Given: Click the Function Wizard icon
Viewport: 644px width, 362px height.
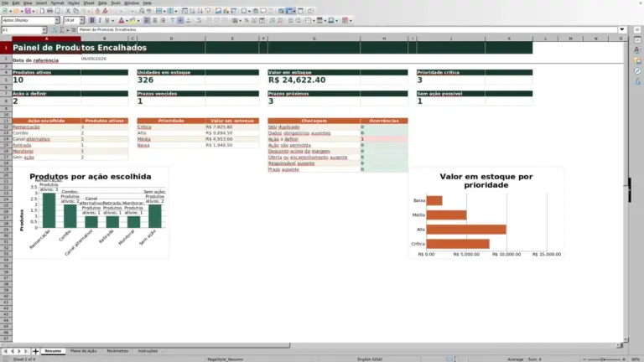Looking at the screenshot, I should click(x=55, y=30).
